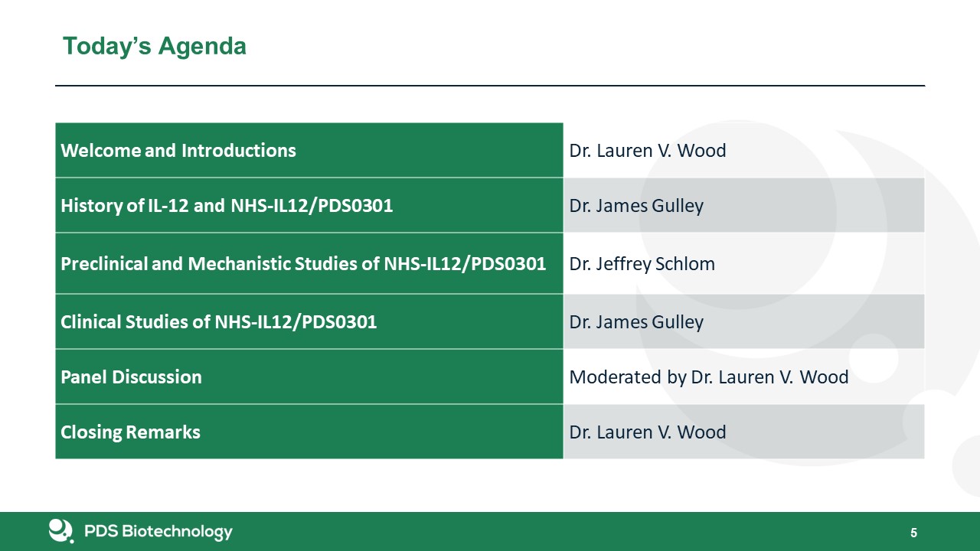The height and width of the screenshot is (551, 980).
Task: Select the Closing Remarks agenda cell
Action: pos(131,432)
